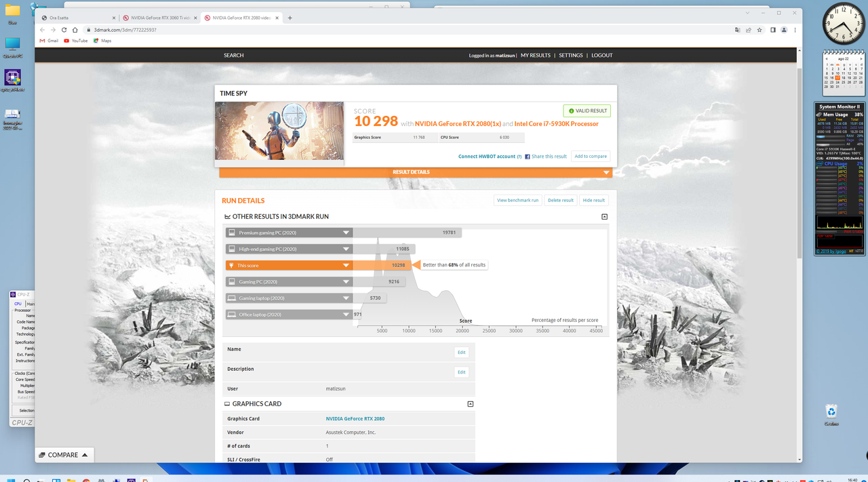Open the Maps bookmark

tap(102, 41)
